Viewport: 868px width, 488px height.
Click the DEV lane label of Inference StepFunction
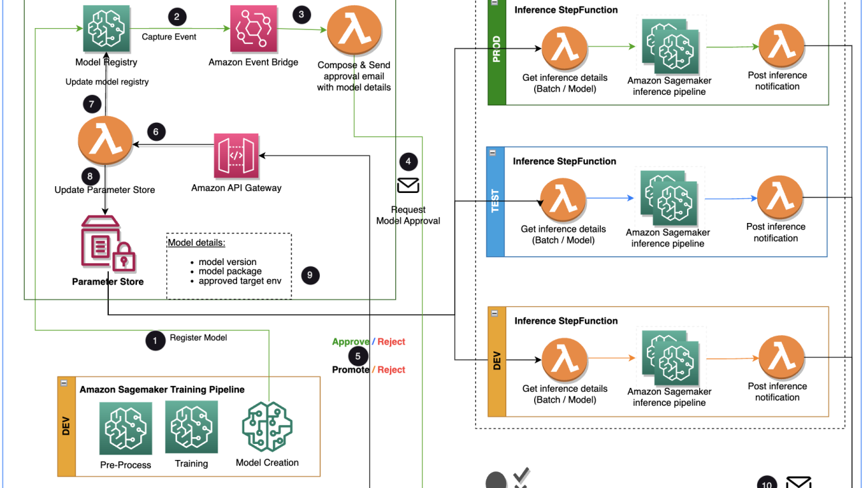[x=496, y=361]
